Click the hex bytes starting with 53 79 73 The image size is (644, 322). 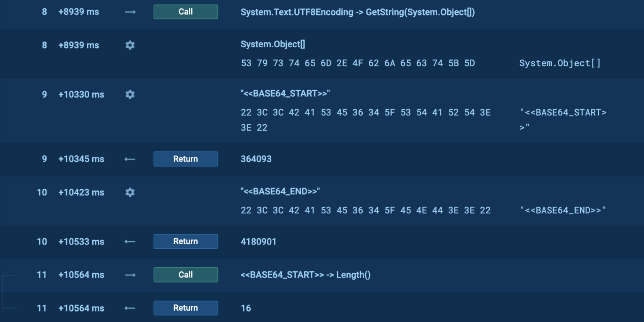(x=358, y=63)
